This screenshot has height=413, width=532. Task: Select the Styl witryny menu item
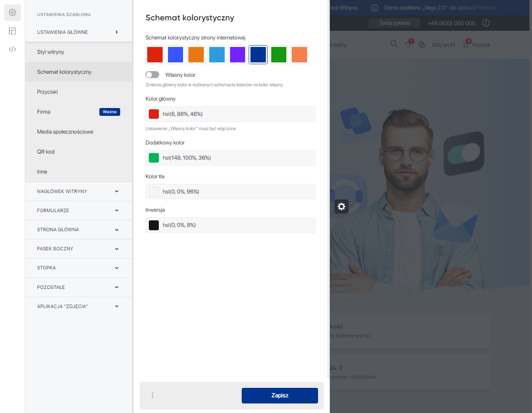tap(51, 52)
